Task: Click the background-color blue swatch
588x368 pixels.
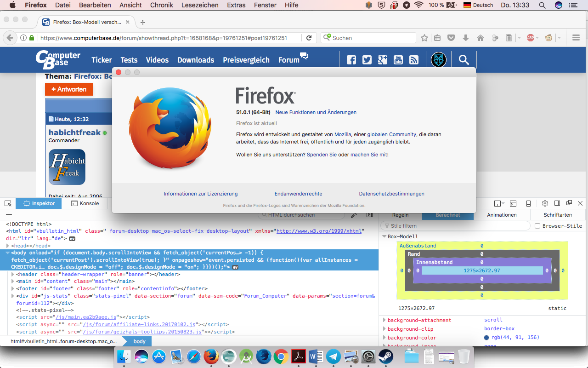Action: pyautogui.click(x=486, y=338)
